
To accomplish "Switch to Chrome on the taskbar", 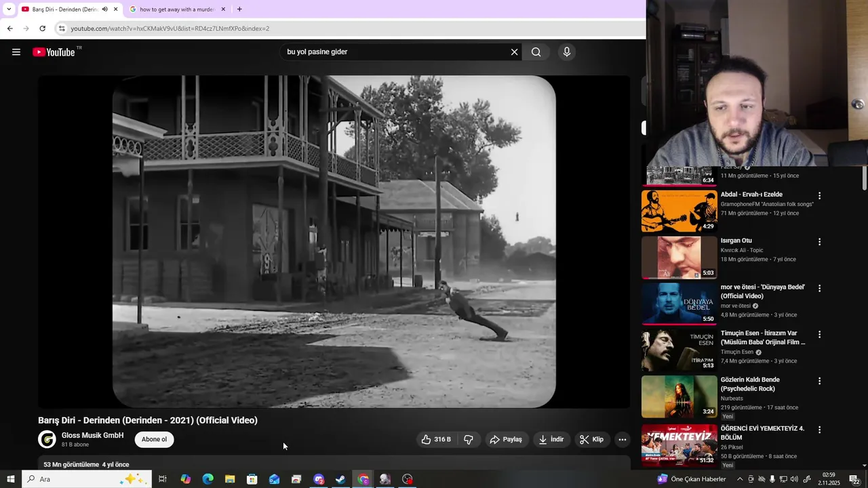I will click(363, 479).
